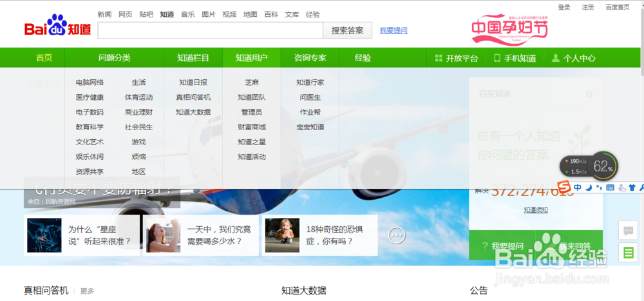
Task: Open 问医生 under 咨询专家
Action: pos(310,97)
